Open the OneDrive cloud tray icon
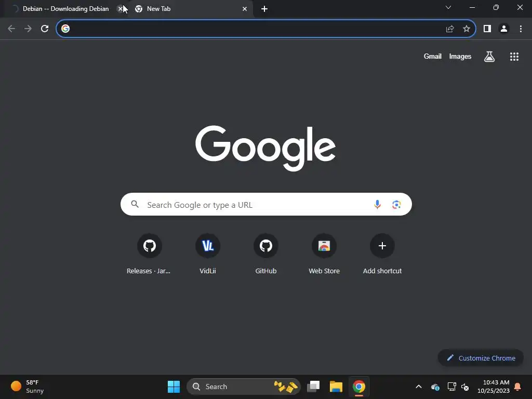 pyautogui.click(x=435, y=387)
